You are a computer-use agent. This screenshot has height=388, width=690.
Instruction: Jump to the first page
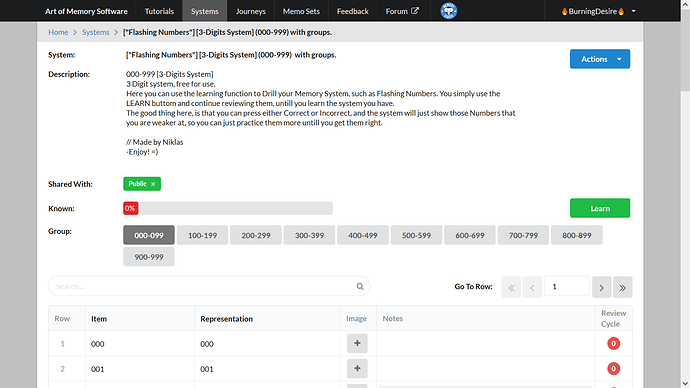point(511,287)
